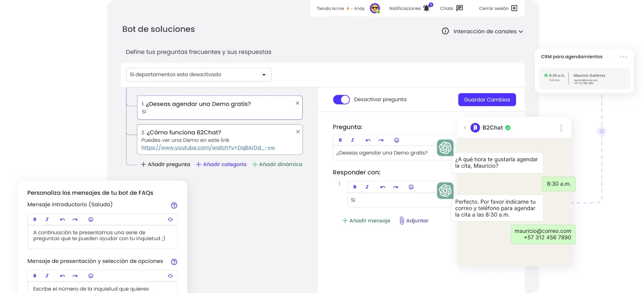Screen dimensions: 644x293
Task: Remove question 2 ¿Cómo funciona B2Chat?
Action: tap(298, 131)
